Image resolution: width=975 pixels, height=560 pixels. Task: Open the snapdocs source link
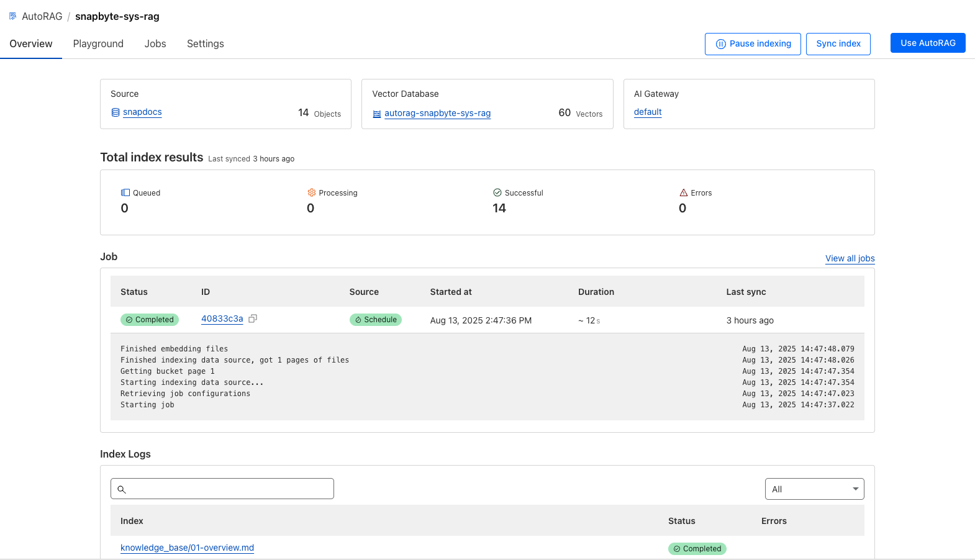(x=142, y=112)
